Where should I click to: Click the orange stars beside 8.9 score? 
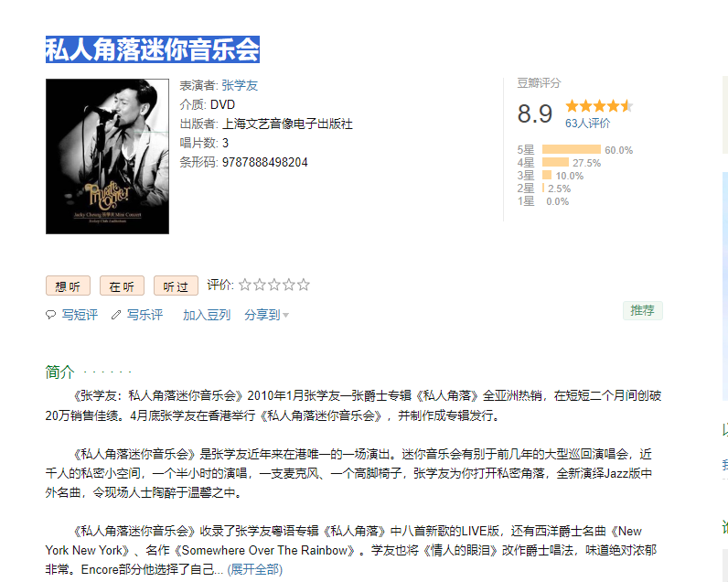599,106
